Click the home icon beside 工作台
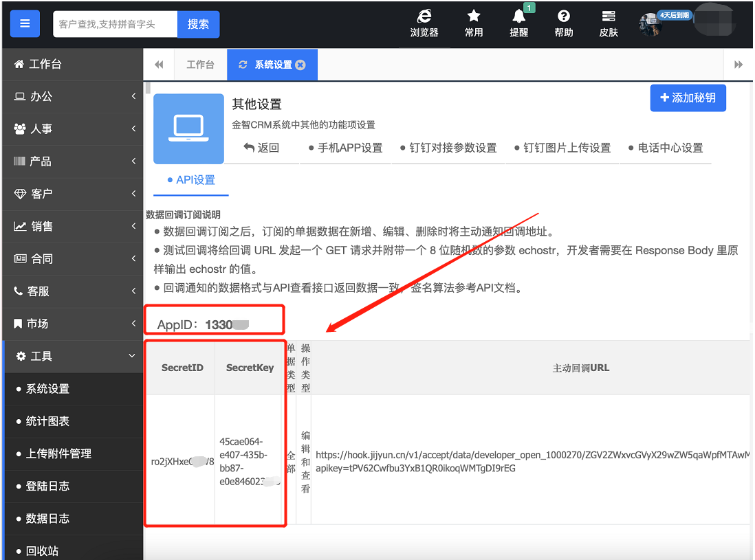Image resolution: width=755 pixels, height=560 pixels. pyautogui.click(x=19, y=64)
